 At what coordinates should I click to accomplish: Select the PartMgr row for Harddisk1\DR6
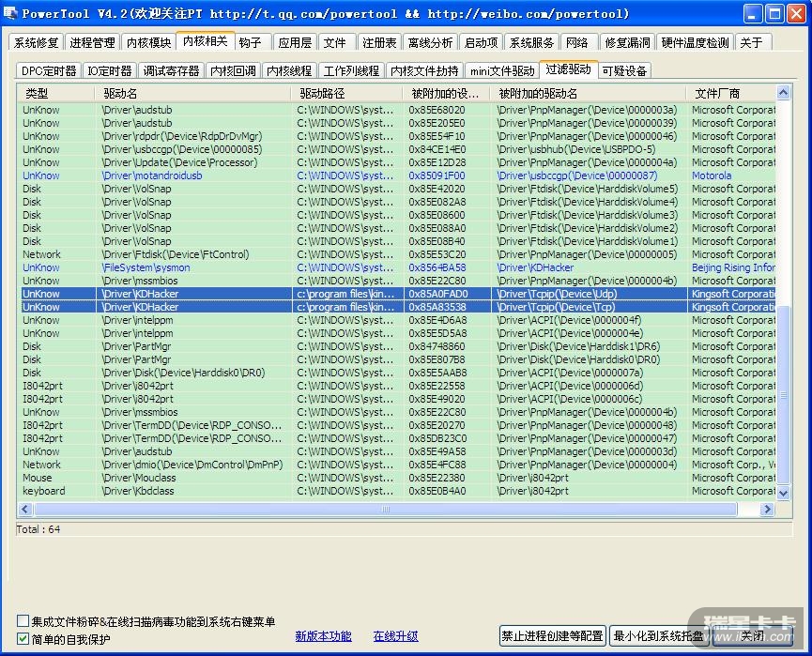click(399, 346)
